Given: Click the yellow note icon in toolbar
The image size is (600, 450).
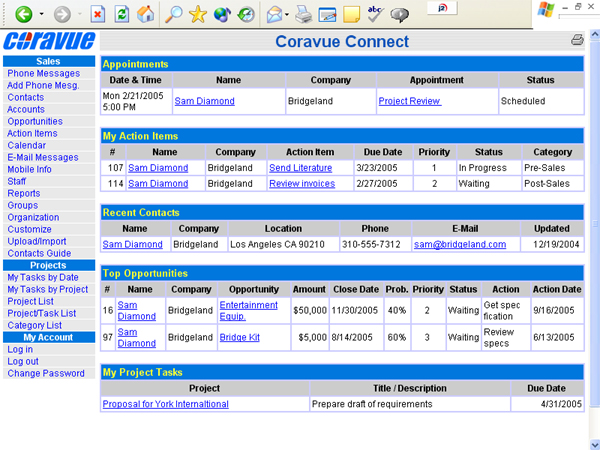Looking at the screenshot, I should click(x=351, y=15).
